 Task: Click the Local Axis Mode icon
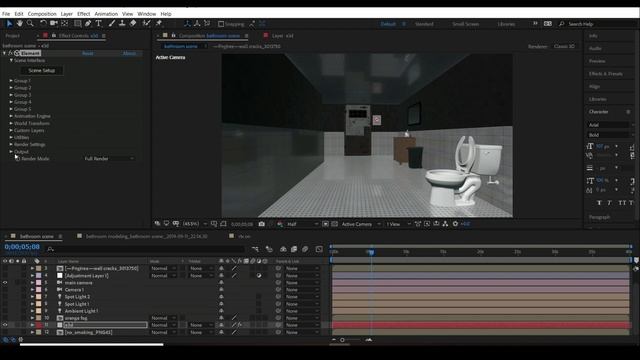[x=187, y=24]
